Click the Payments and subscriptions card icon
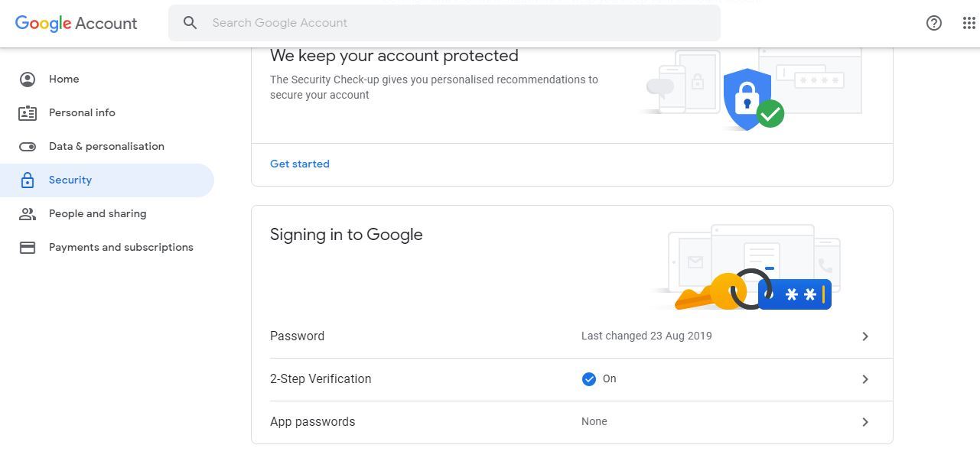The width and height of the screenshot is (980, 458). click(x=28, y=247)
